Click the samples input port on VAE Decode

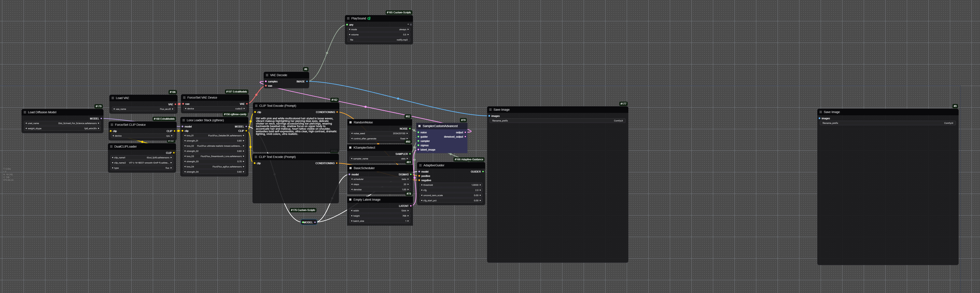click(x=266, y=82)
